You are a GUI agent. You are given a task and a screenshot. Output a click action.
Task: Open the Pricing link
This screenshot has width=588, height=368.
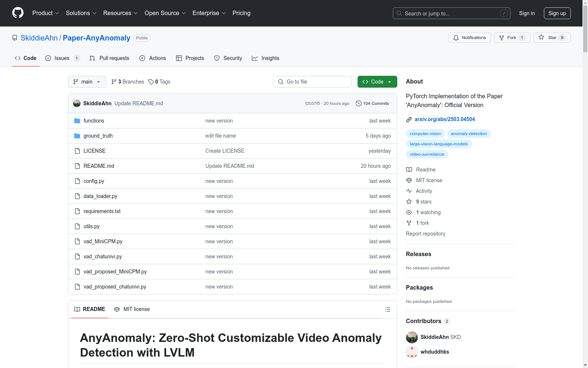241,13
